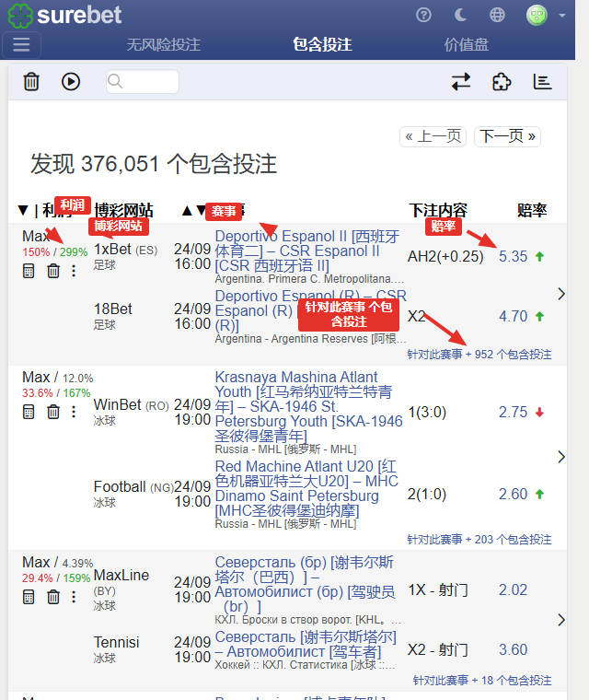Open more options for 1xBet entry

(74, 271)
